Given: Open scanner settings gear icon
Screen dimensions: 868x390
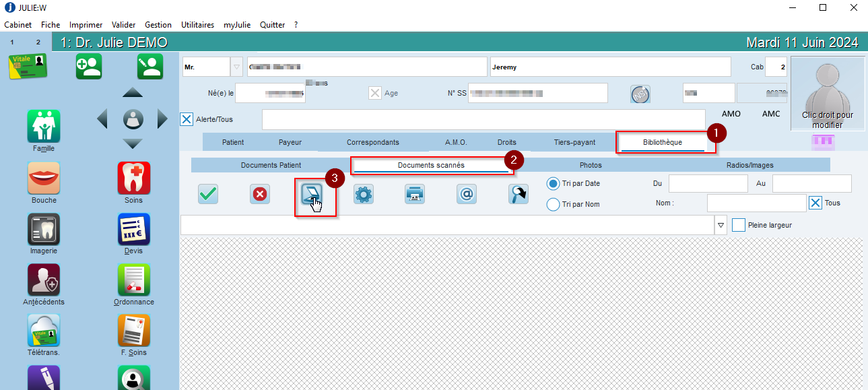Looking at the screenshot, I should pos(364,194).
